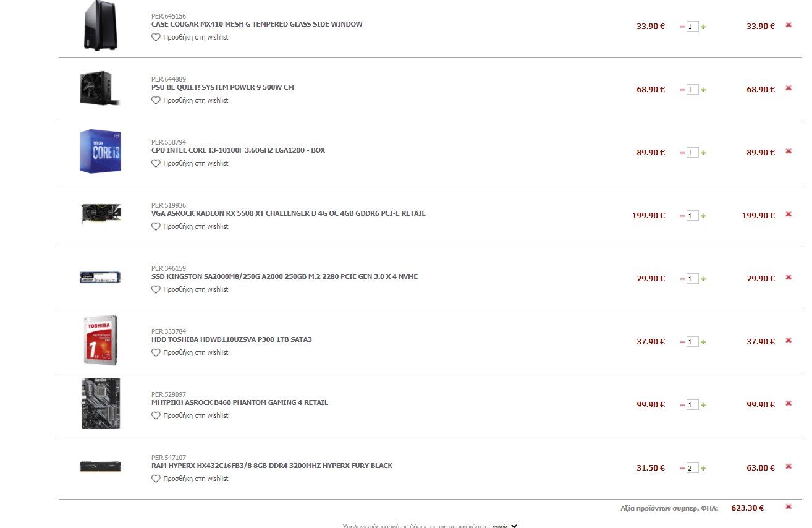Decrease quantity of HyperX RAM

coord(683,468)
